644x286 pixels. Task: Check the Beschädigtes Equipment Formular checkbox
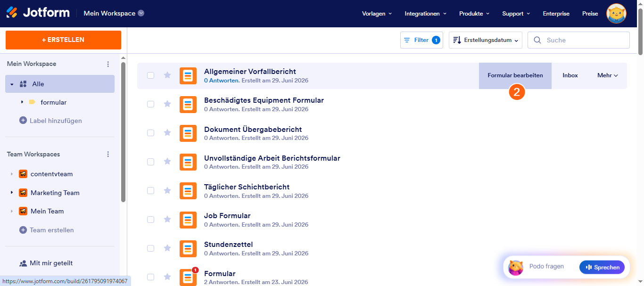pos(150,104)
